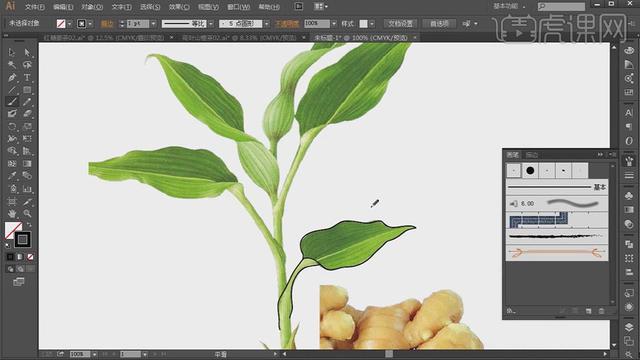Open the fill color dropdown in control bar
The image size is (640, 360).
click(69, 24)
